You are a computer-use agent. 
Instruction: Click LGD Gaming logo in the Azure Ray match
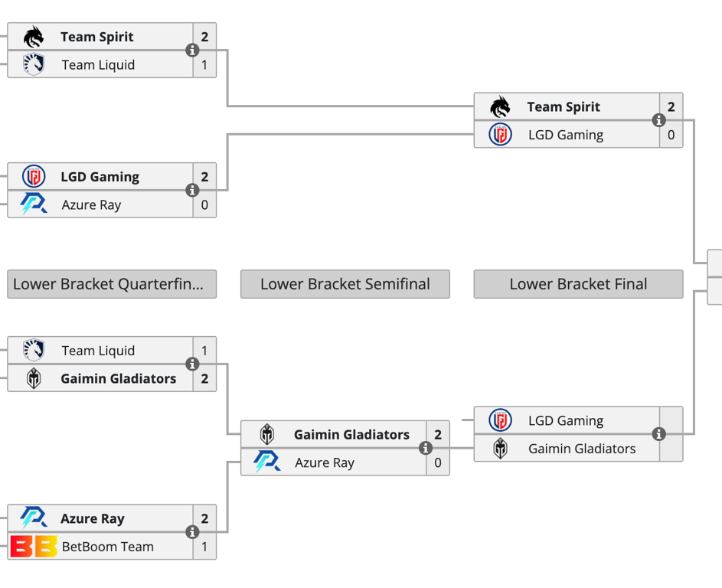(x=34, y=177)
